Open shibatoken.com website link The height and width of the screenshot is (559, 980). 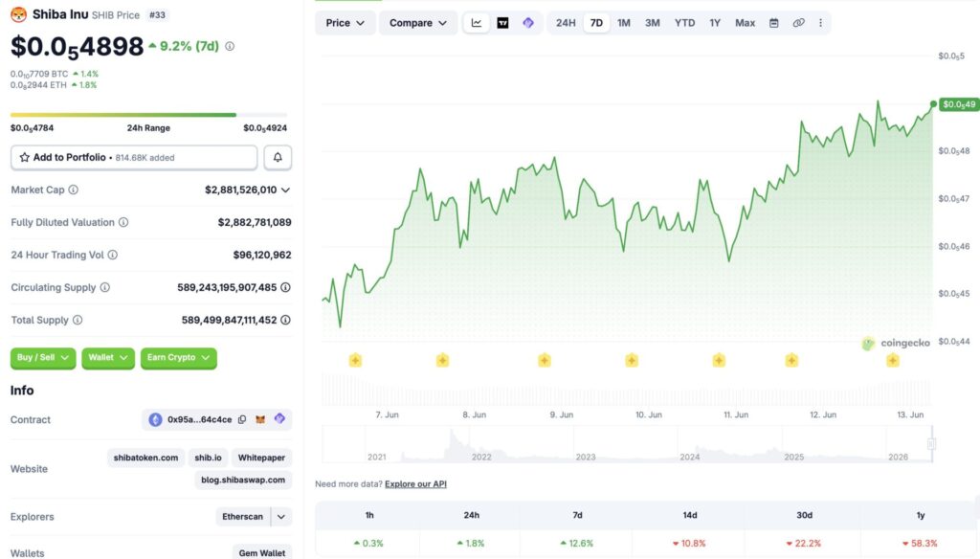pos(145,458)
